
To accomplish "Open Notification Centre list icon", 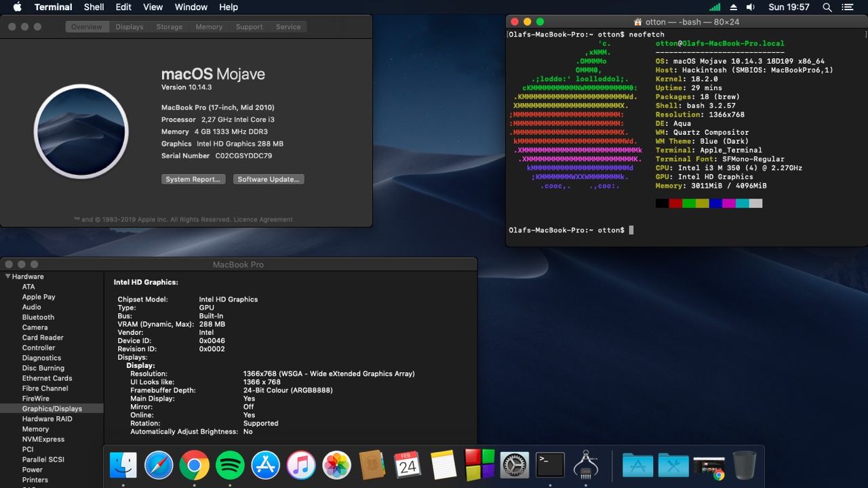I will pyautogui.click(x=848, y=7).
